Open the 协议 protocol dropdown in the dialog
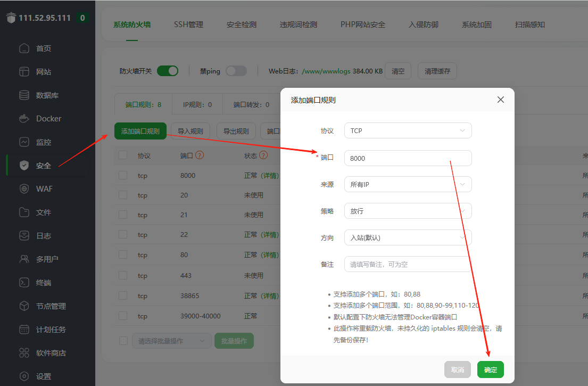The height and width of the screenshot is (386, 588). coord(408,130)
